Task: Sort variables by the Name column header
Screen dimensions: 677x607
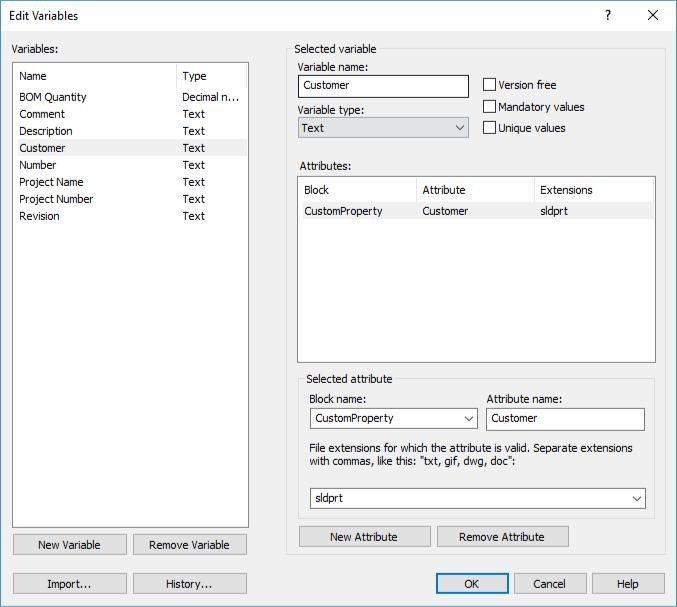Action: point(95,76)
